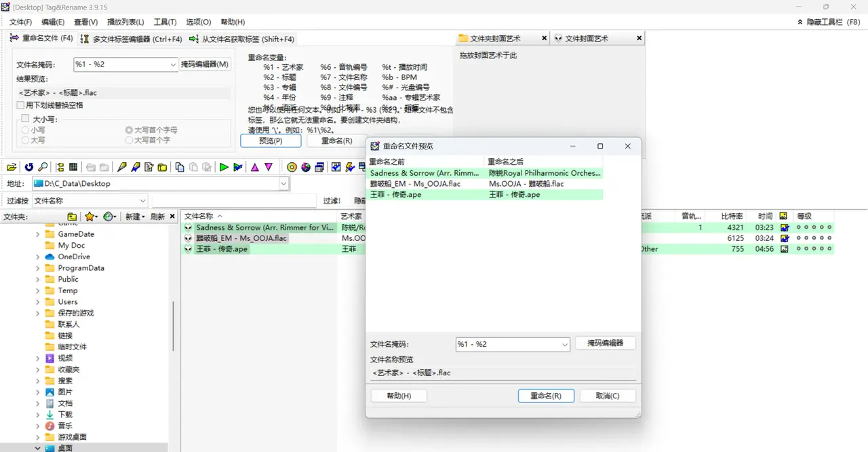Click the go up folder icon in folder pane
Screen dimensions: 868x452
coord(72,216)
